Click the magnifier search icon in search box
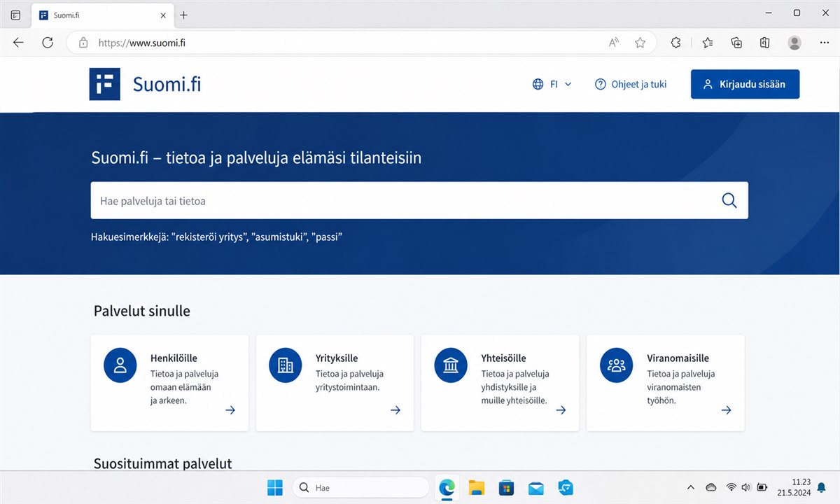Viewport: 840px width, 504px height. 729,201
